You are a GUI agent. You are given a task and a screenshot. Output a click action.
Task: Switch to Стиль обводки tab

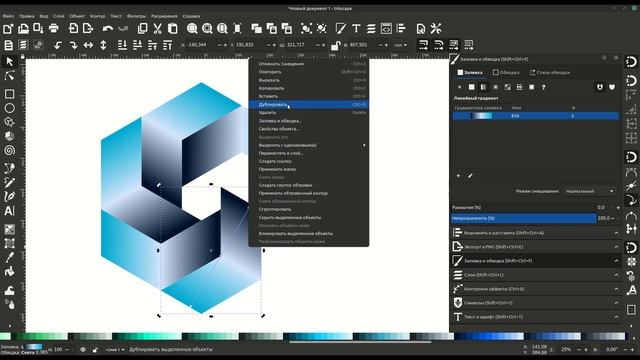pos(550,73)
